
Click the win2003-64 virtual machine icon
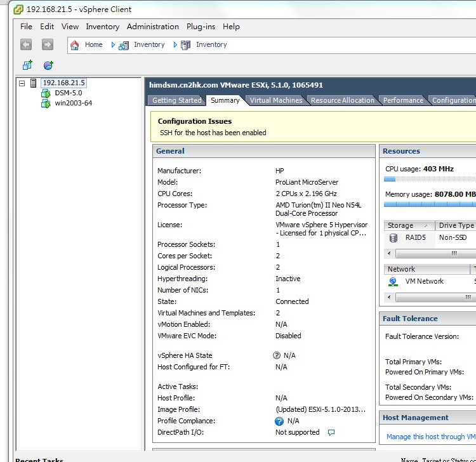pos(46,103)
